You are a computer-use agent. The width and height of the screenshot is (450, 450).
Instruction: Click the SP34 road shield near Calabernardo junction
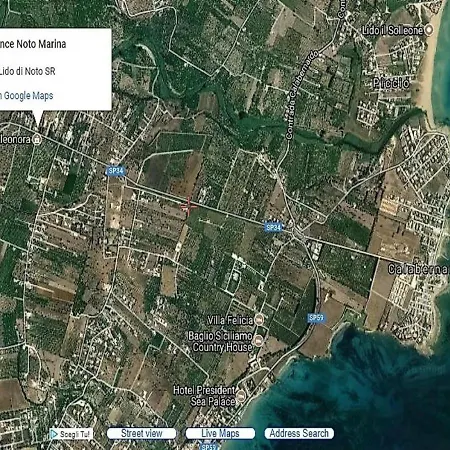(x=273, y=227)
